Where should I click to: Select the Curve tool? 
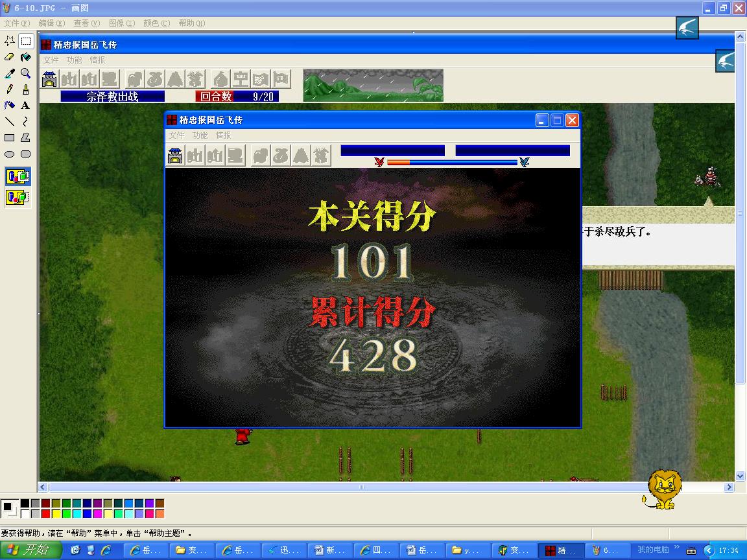(26, 121)
